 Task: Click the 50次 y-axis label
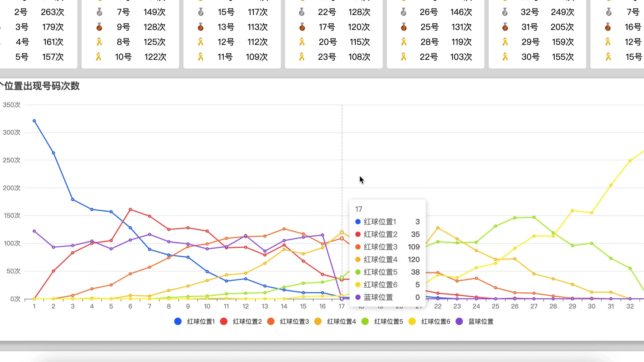[x=13, y=271]
